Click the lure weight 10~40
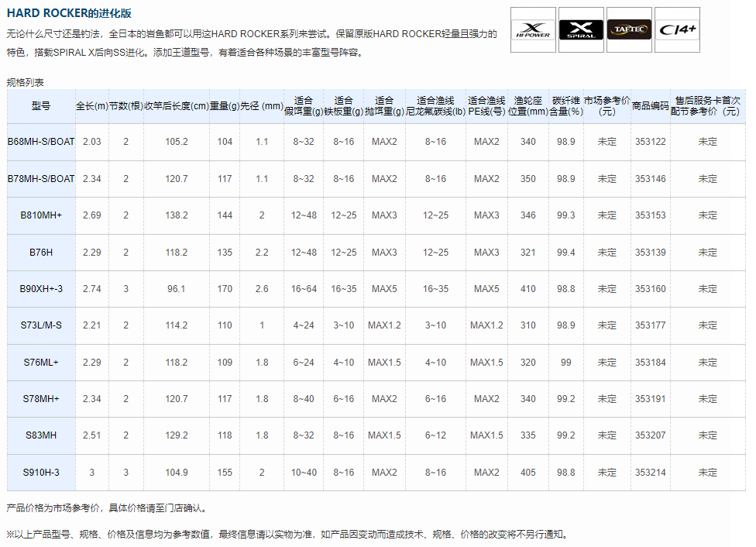Viewport: 756px width, 547px height. click(x=304, y=473)
